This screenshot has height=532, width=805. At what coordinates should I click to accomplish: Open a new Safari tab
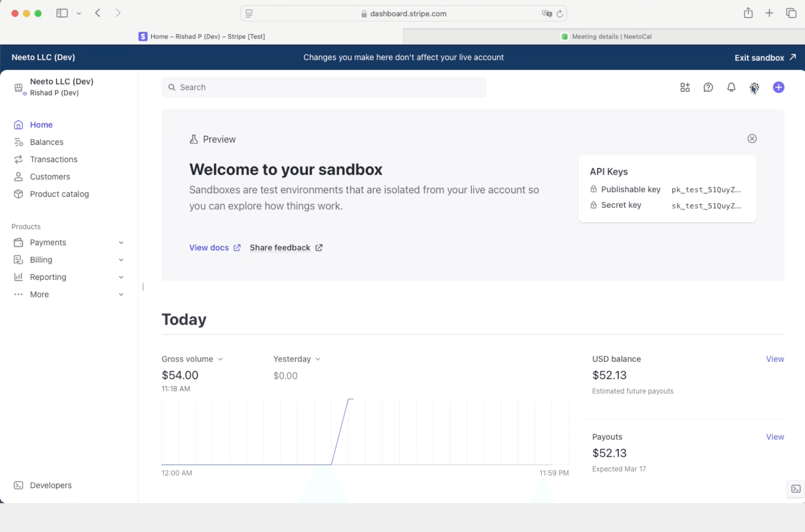[x=769, y=13]
